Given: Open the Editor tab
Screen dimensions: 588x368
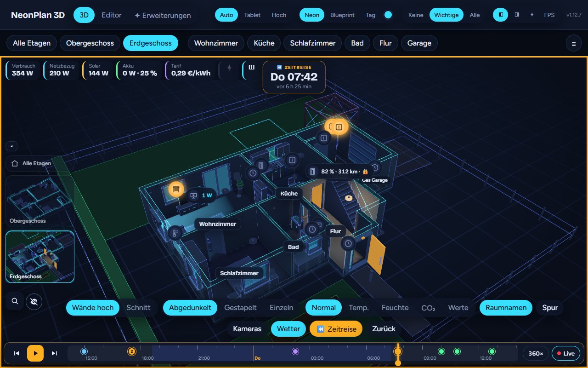Looking at the screenshot, I should pyautogui.click(x=112, y=15).
